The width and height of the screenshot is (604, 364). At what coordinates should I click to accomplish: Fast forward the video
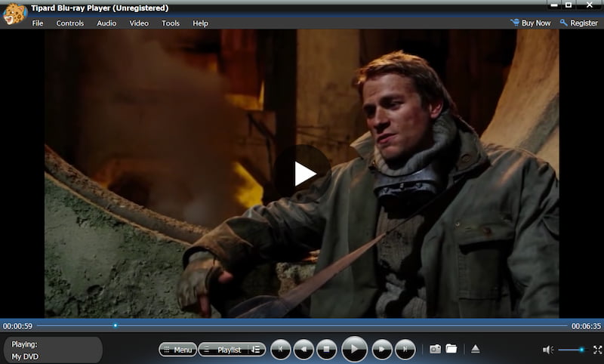382,350
